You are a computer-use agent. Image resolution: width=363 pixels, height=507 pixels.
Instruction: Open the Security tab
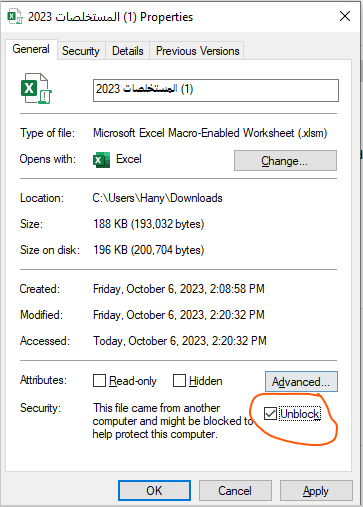[x=81, y=51]
